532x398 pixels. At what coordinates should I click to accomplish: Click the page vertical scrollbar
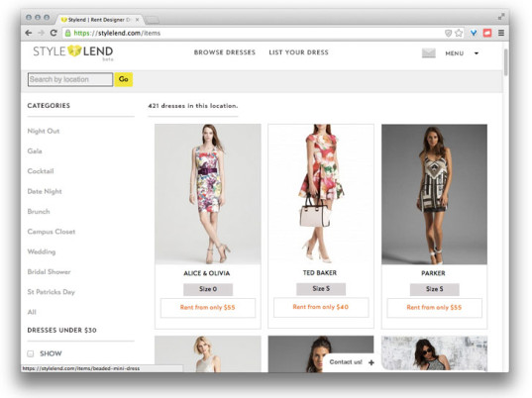click(506, 62)
